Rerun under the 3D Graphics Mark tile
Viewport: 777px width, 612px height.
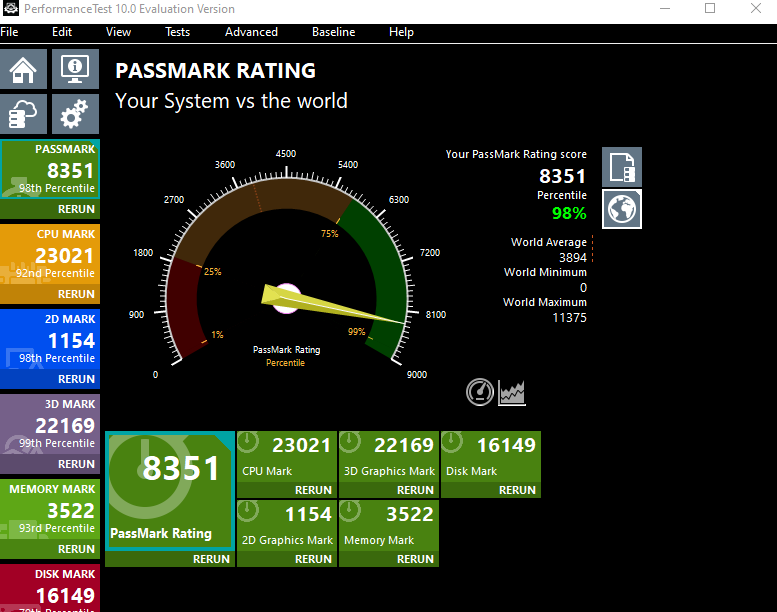click(x=415, y=490)
